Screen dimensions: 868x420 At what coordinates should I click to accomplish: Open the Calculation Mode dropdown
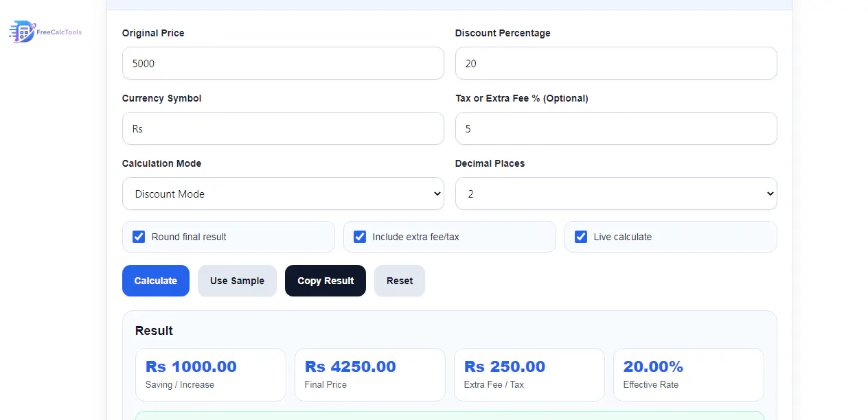tap(283, 194)
